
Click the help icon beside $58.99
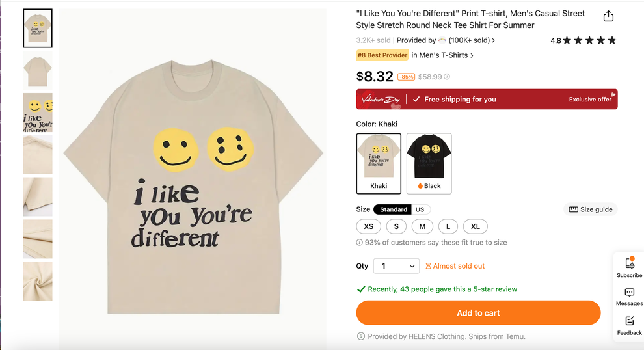447,77
